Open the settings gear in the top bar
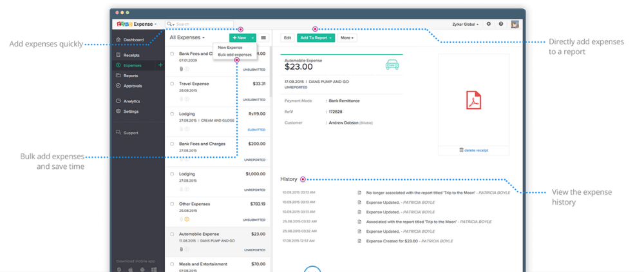The width and height of the screenshot is (644, 272). coord(489,24)
